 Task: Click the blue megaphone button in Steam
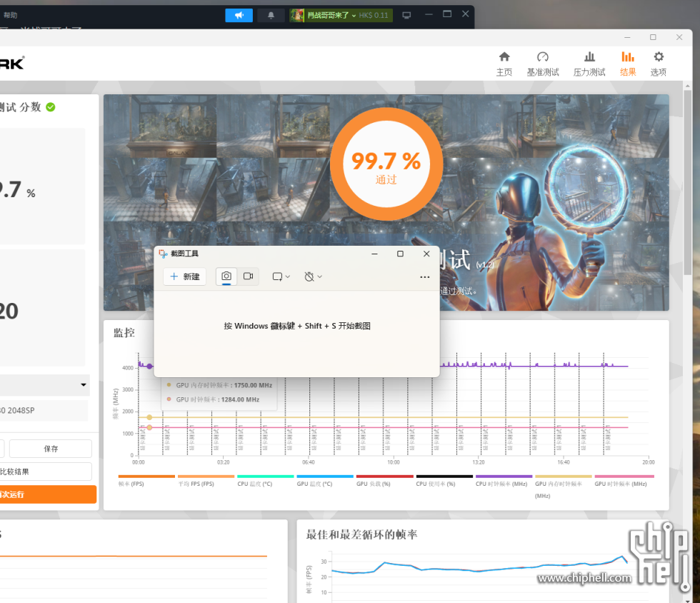(x=239, y=15)
